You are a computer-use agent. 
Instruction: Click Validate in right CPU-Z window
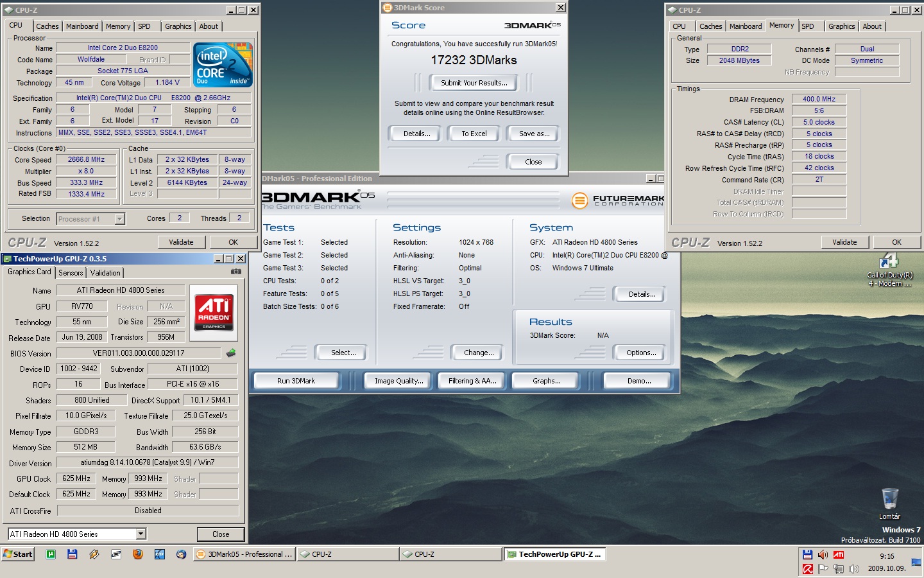[x=844, y=242]
